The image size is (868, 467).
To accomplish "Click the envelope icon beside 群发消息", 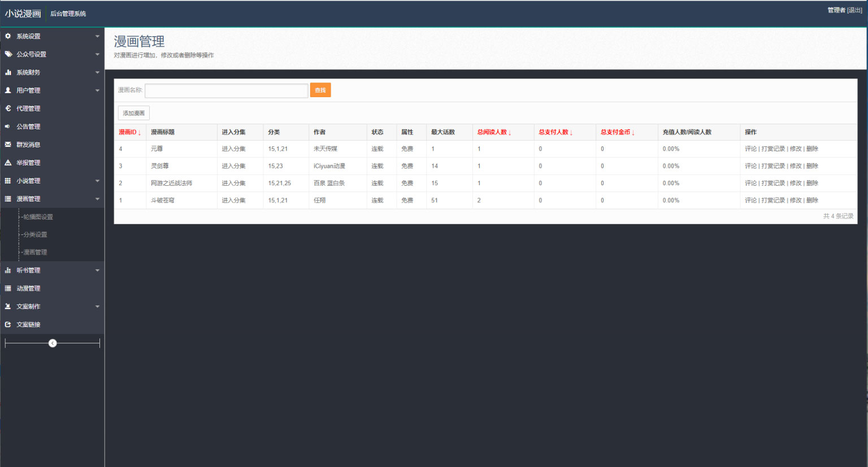I will pyautogui.click(x=8, y=145).
